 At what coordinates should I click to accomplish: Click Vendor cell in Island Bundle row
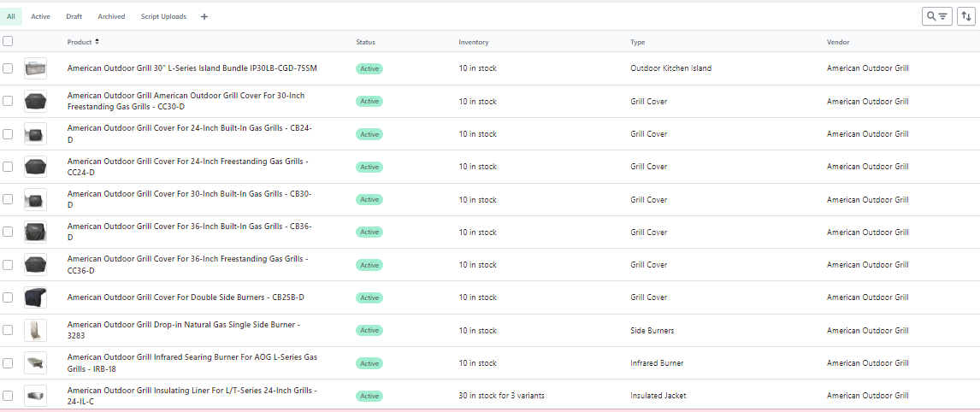click(867, 68)
